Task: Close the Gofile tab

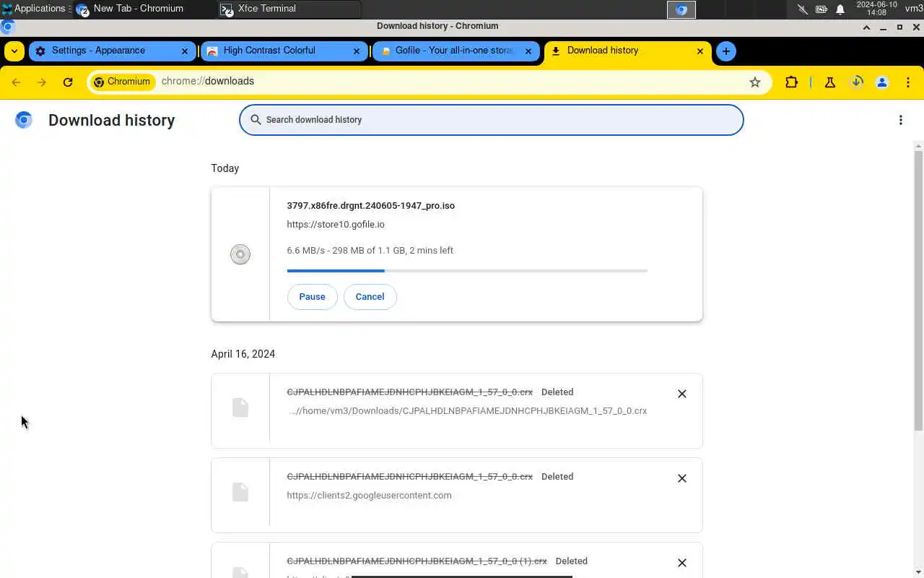Action: pos(528,51)
